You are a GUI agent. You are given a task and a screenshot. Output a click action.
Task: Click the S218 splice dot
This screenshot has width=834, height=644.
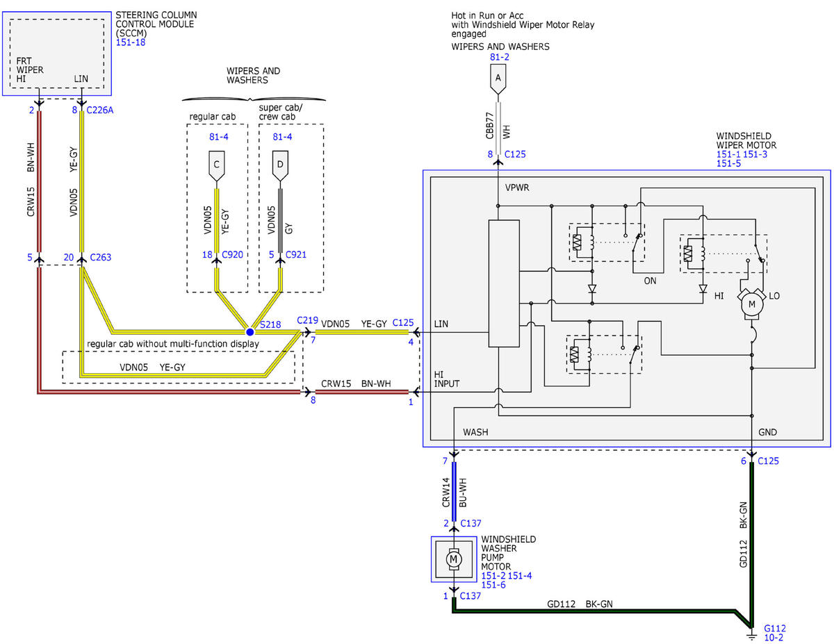click(x=250, y=332)
